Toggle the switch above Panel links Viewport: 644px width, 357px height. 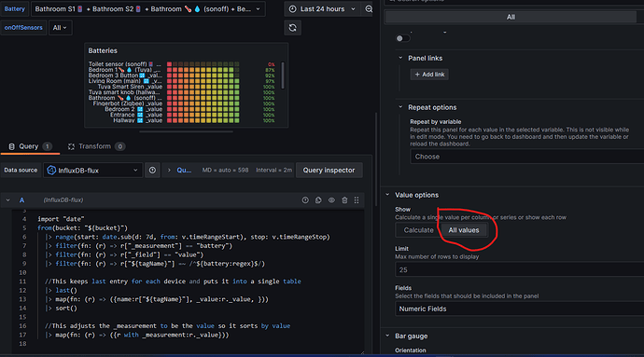click(x=402, y=38)
